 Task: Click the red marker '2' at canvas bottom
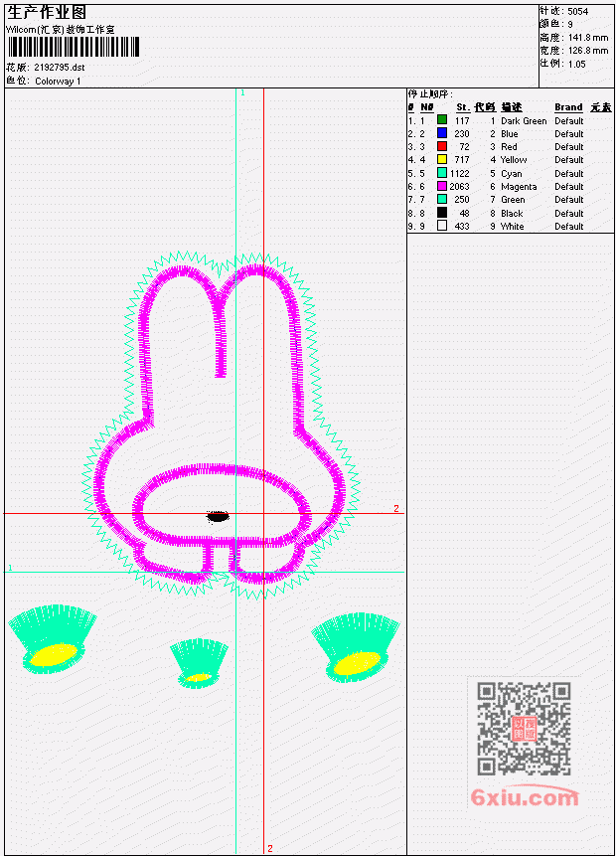click(269, 848)
